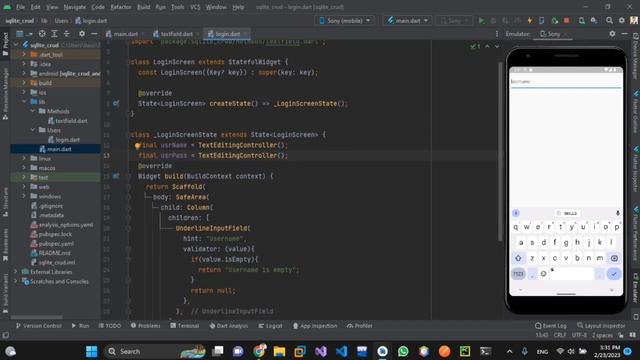Collapse the lib folder
Screen dimensions: 640x360
[x=24, y=102]
